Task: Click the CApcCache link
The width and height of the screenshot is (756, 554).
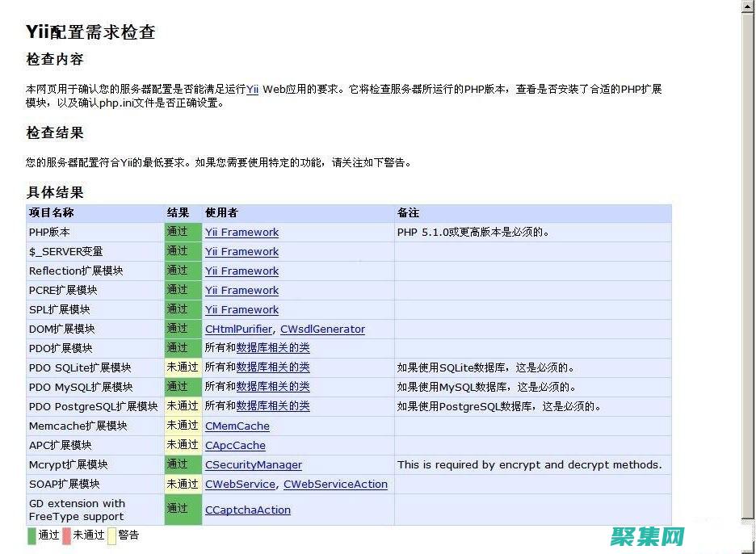Action: tap(234, 445)
